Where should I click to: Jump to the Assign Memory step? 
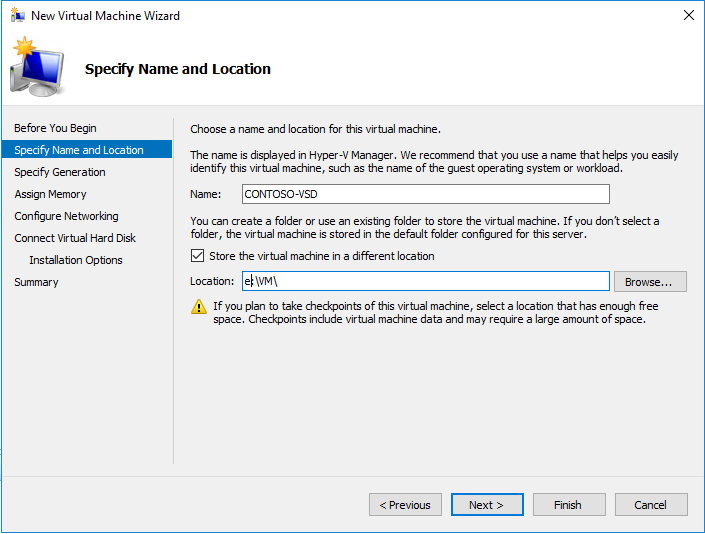point(50,194)
